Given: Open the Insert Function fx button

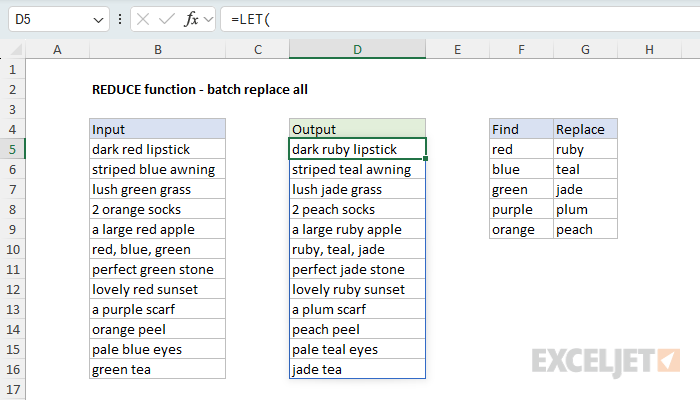Looking at the screenshot, I should pos(191,19).
